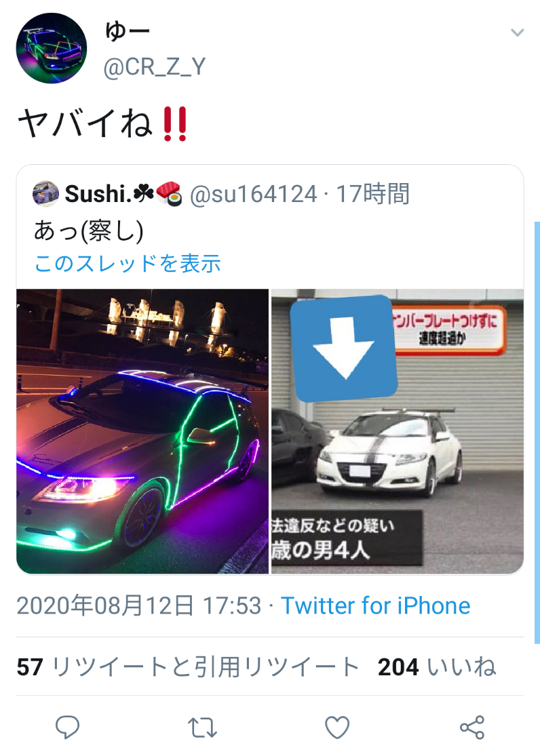Like the tweet with the heart icon
Image resolution: width=540 pixels, height=756 pixels.
(x=337, y=727)
